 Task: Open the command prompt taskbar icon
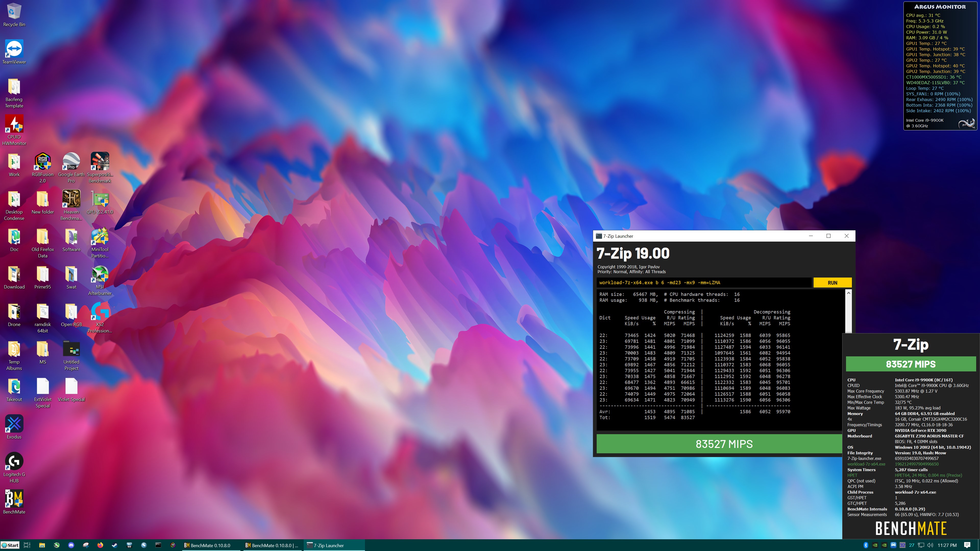(x=158, y=545)
